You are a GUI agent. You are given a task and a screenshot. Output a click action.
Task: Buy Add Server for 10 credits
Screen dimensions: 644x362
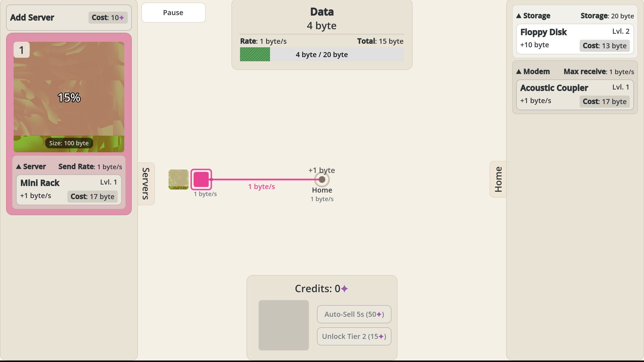(x=69, y=17)
